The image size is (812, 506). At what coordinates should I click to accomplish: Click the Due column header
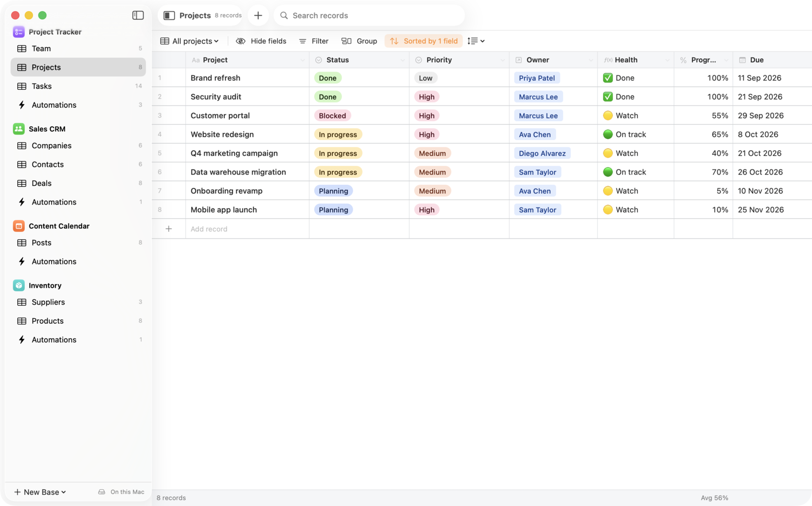(x=772, y=60)
